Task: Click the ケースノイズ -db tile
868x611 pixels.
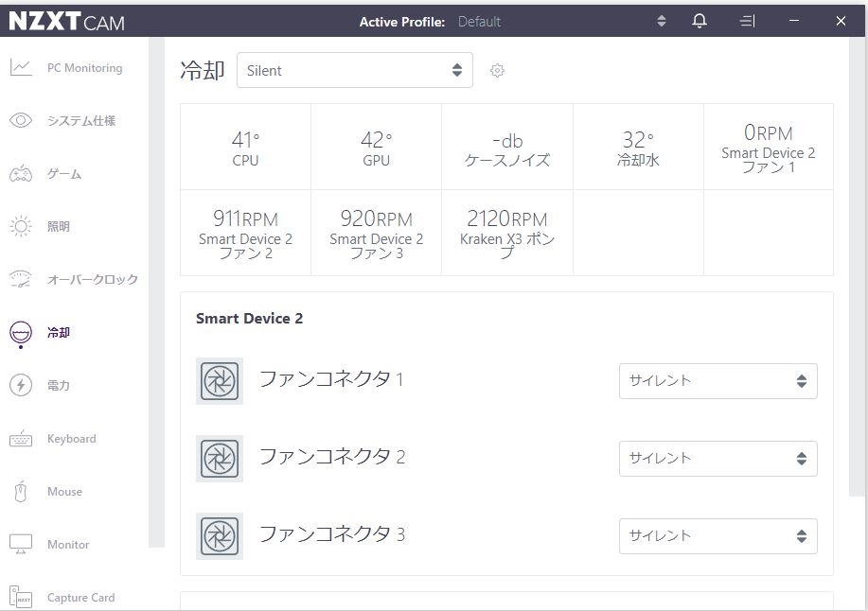Action: pos(507,148)
